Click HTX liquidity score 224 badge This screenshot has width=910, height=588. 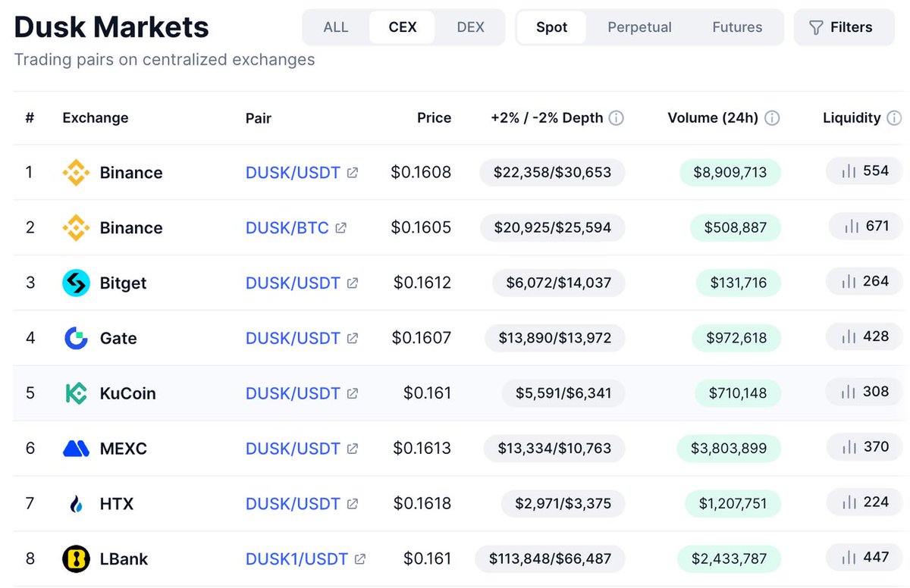click(x=867, y=502)
